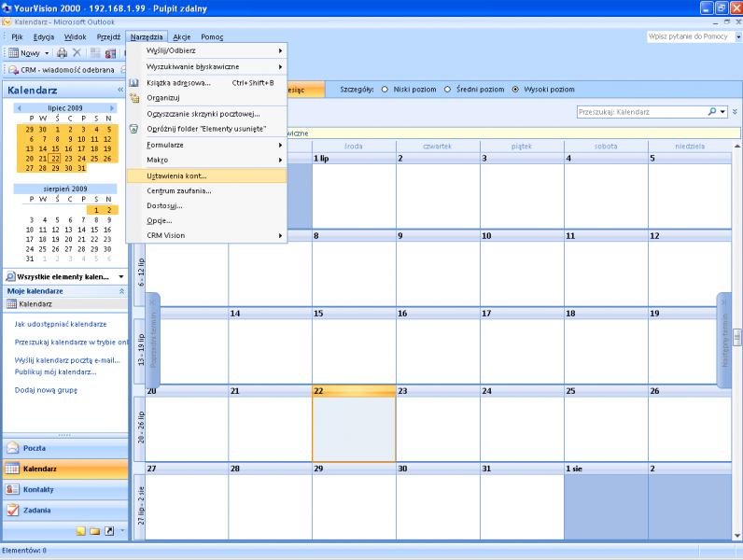Go to next month arrow in mini calendar
The image size is (743, 560).
(112, 108)
